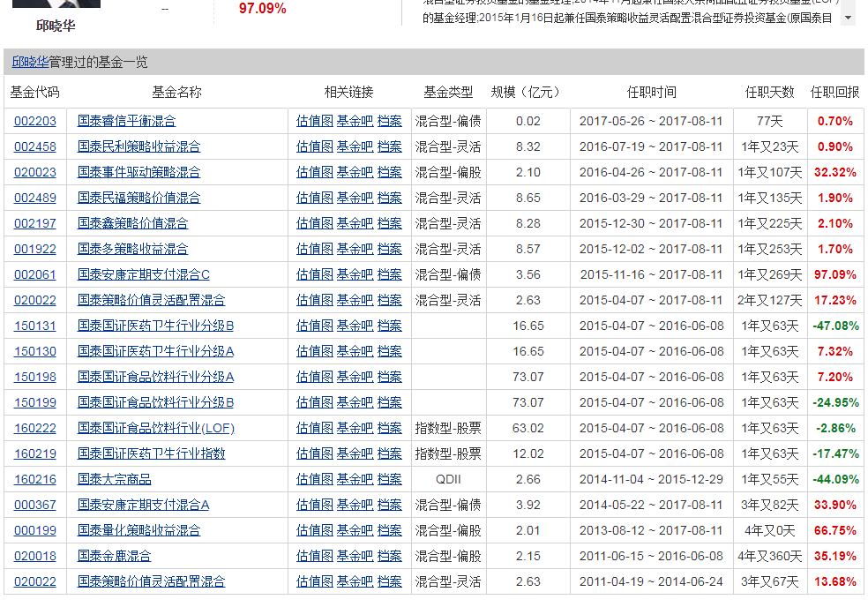Click the 基金类型 column header
868x607 pixels.
(x=448, y=92)
